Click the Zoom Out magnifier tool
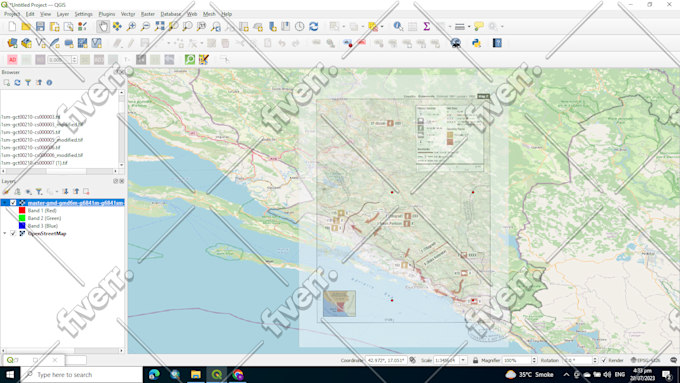 (145, 26)
